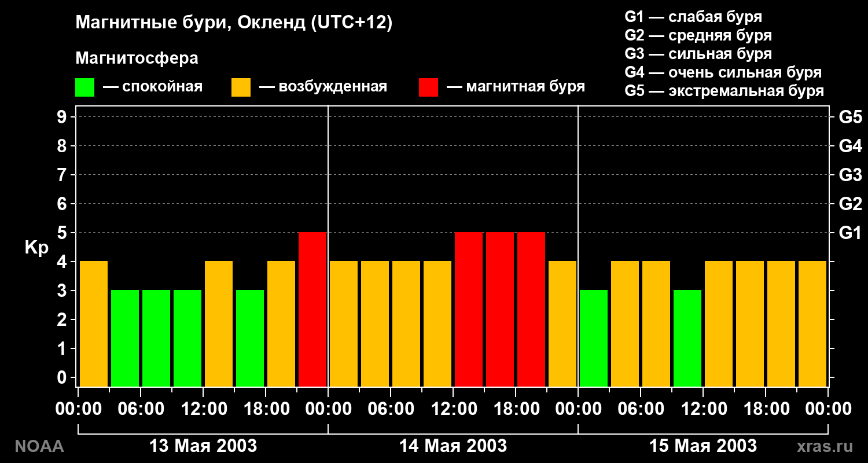The height and width of the screenshot is (463, 868).
Task: Click the date label "13 Мая 2003"
Action: 203,446
